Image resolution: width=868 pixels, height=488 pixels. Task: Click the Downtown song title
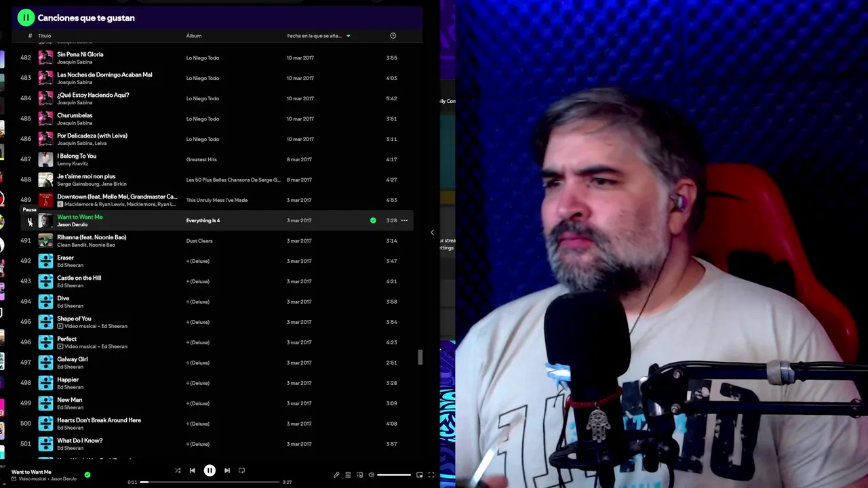(x=117, y=197)
